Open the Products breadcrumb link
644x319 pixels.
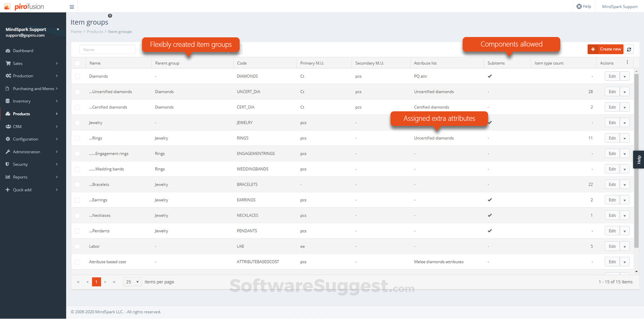tap(95, 31)
